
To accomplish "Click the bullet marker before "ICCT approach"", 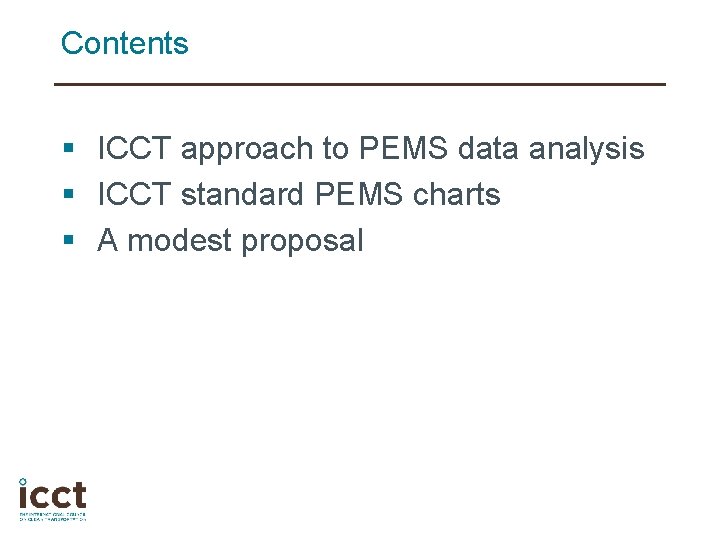I will pyautogui.click(x=68, y=150).
